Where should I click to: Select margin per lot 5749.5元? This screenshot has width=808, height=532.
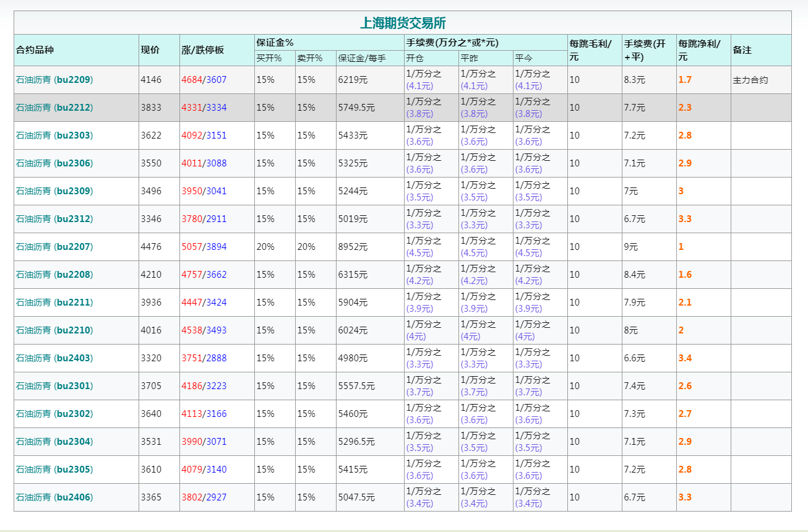[356, 108]
